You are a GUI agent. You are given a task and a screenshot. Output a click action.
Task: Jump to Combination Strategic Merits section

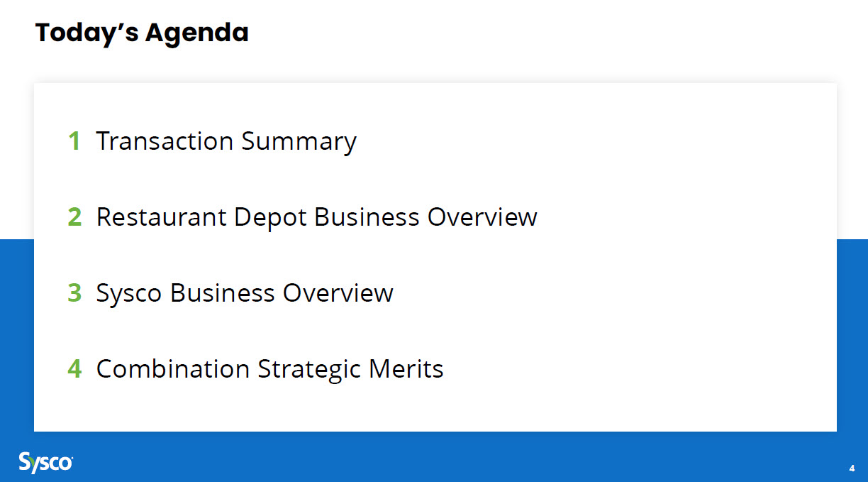click(x=269, y=369)
